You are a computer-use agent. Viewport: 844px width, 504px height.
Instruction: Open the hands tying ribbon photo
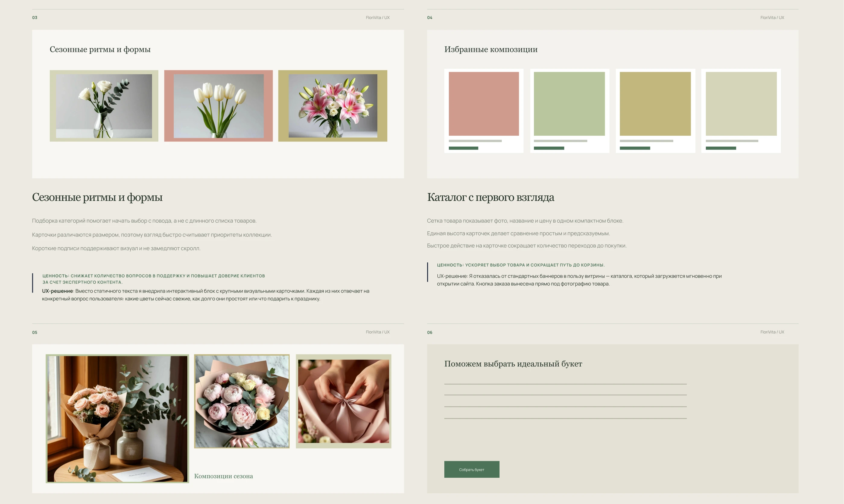[343, 401]
